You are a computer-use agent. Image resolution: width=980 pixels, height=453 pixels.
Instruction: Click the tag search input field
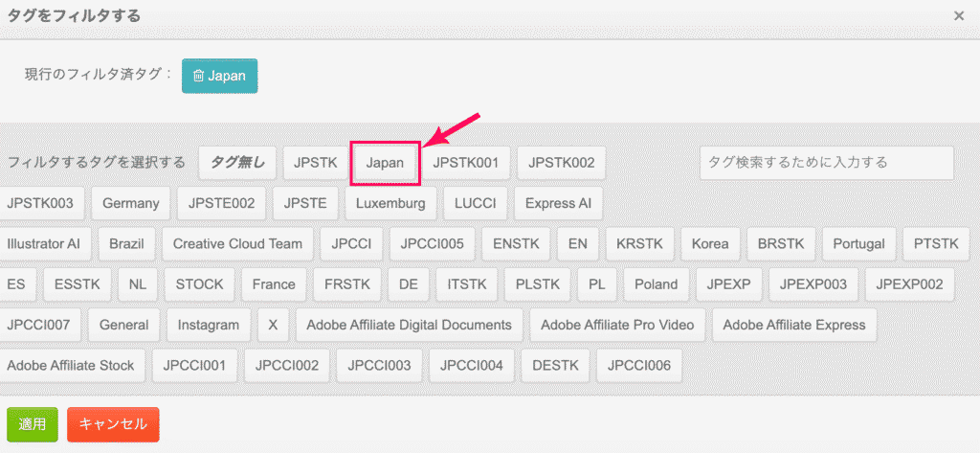pos(826,163)
